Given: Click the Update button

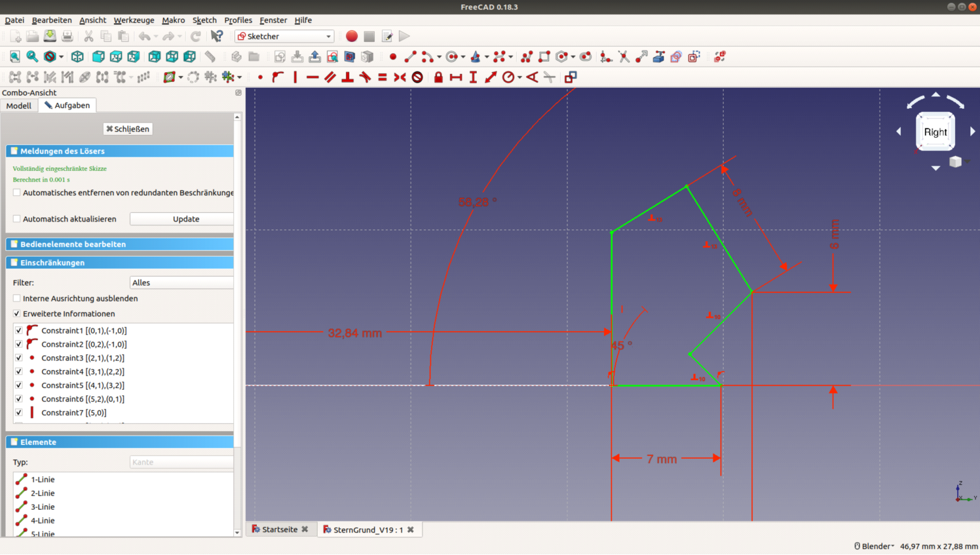Looking at the screenshot, I should (185, 219).
